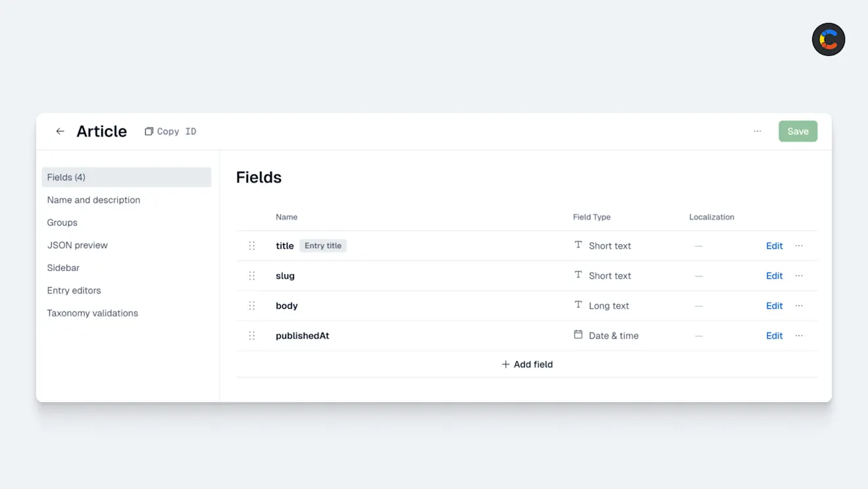Screen dimensions: 868x489
Task: Open the more options menu beside Save
Action: [757, 131]
